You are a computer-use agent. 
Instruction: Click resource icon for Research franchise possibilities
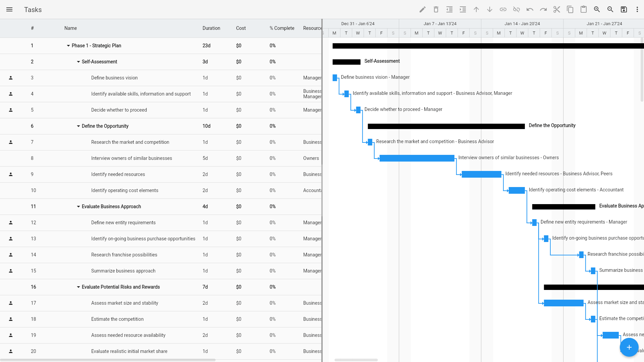[11, 255]
